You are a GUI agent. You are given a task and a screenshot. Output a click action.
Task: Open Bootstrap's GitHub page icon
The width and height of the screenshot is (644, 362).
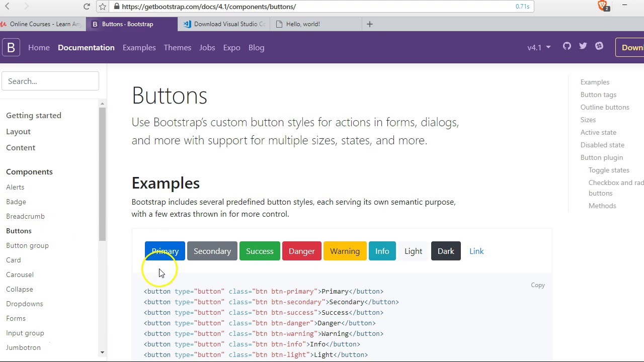[x=567, y=46]
